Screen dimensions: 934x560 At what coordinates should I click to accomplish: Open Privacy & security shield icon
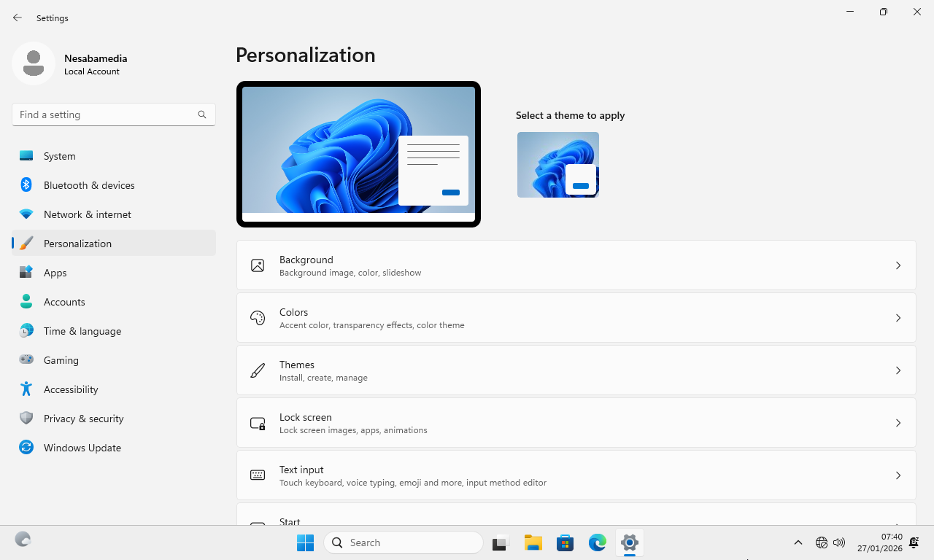pos(26,419)
